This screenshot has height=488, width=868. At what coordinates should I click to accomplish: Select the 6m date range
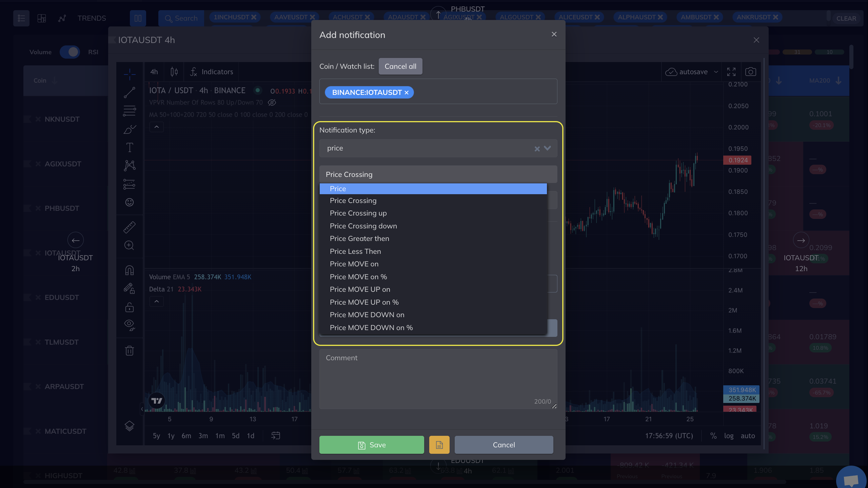click(x=186, y=436)
